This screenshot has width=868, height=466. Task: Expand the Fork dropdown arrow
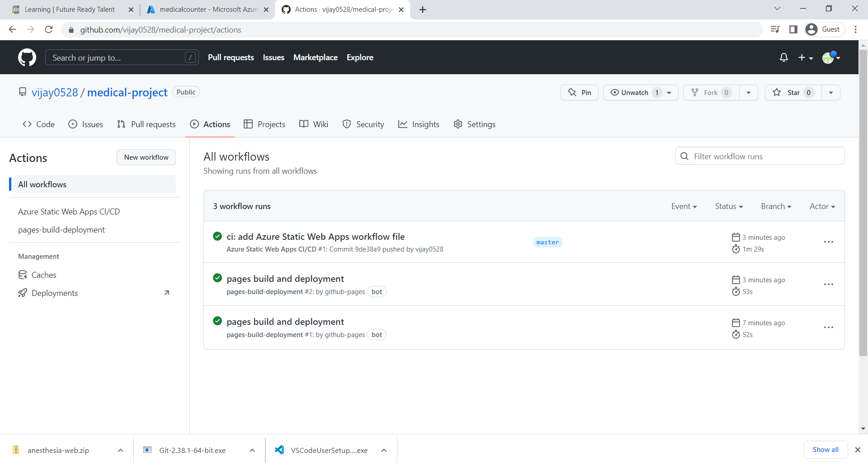pos(749,92)
